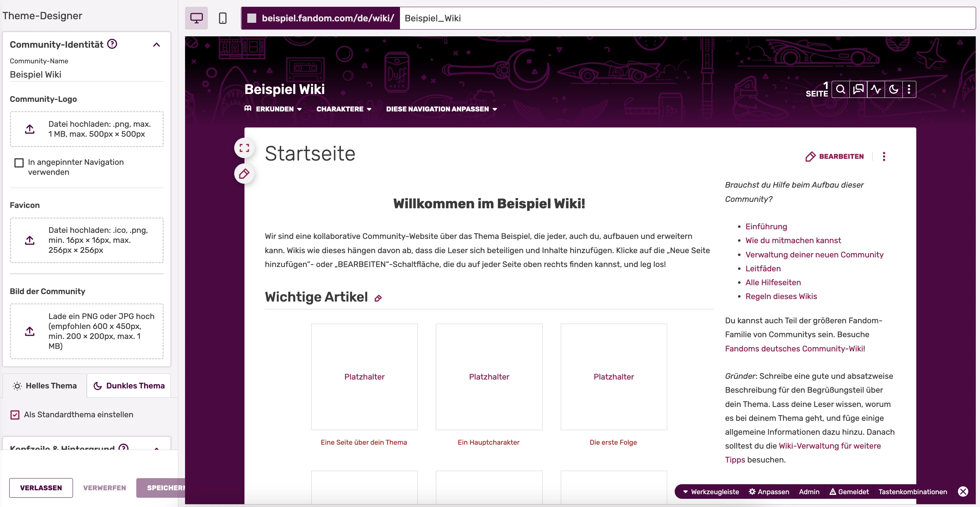Click the wiki search magnifier icon
Viewport: 980px width, 507px height.
click(841, 89)
